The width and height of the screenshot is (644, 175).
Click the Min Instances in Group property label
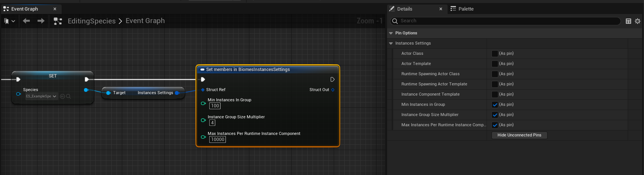coord(423,105)
